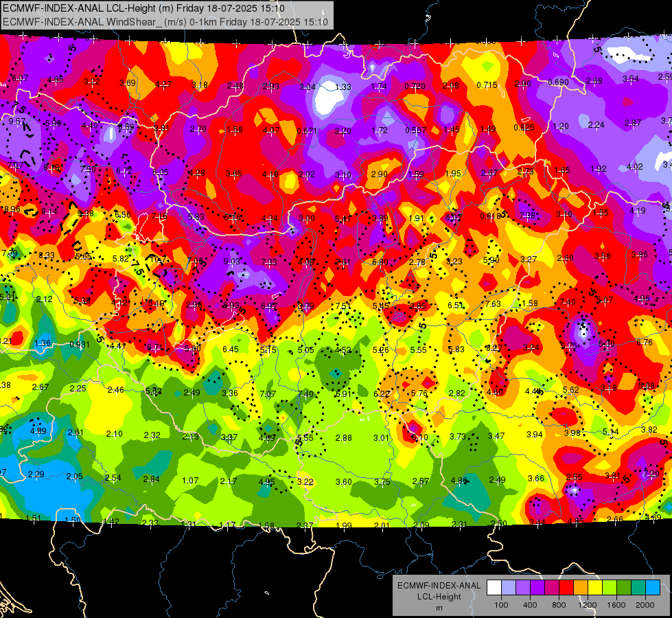The height and width of the screenshot is (618, 672).
Task: Select the magenta legend swatch
Action: pos(552,588)
